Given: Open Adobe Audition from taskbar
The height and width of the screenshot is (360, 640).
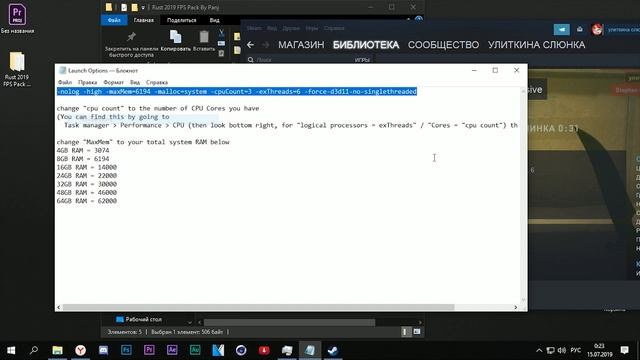Looking at the screenshot, I should click(x=195, y=350).
